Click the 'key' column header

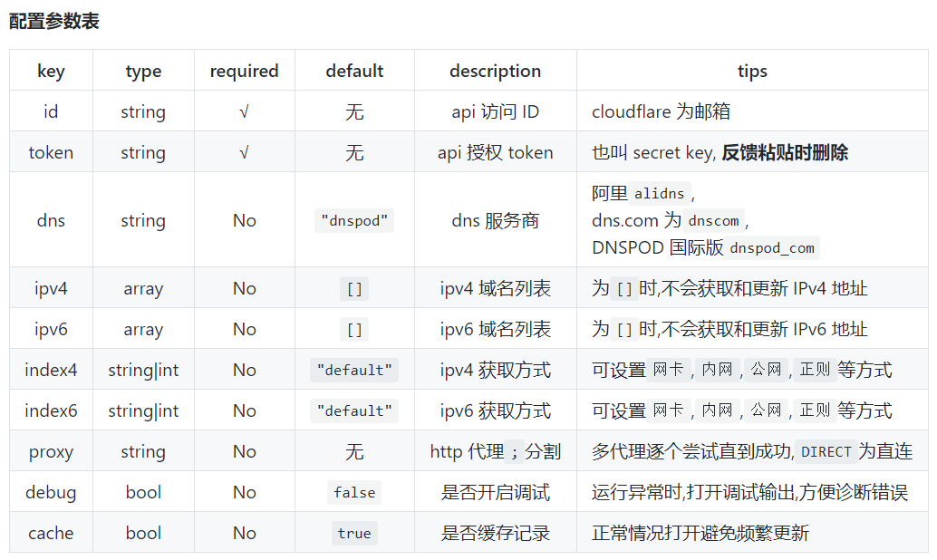(x=51, y=71)
